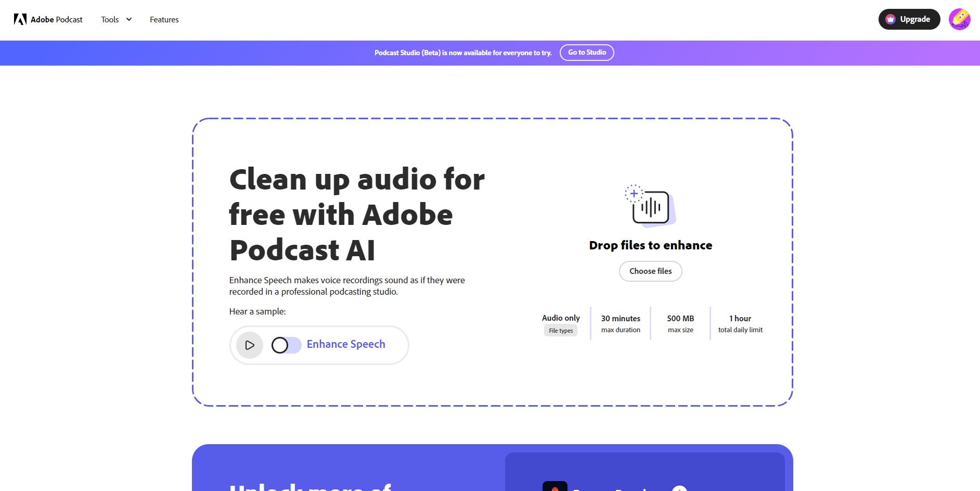Go to the Features page

pyautogui.click(x=164, y=19)
